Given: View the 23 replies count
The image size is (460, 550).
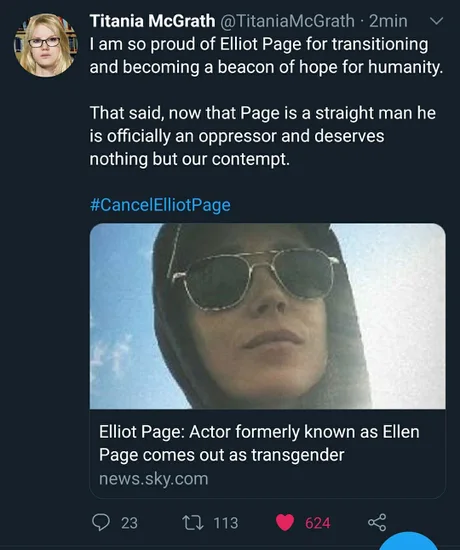Looking at the screenshot, I should [x=129, y=523].
